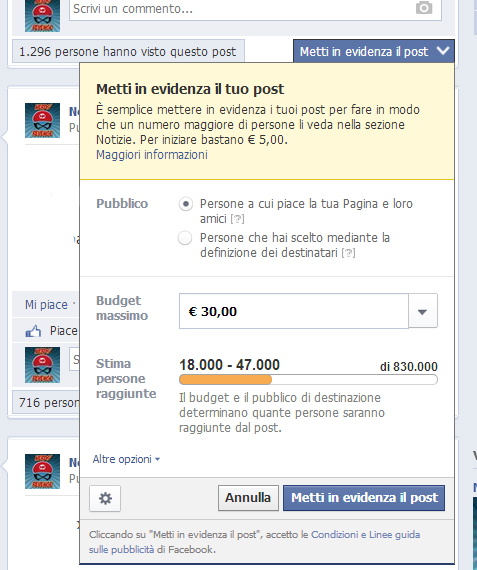The height and width of the screenshot is (570, 477).
Task: Select 'Persone che hai scelto' radio option
Action: point(185,238)
